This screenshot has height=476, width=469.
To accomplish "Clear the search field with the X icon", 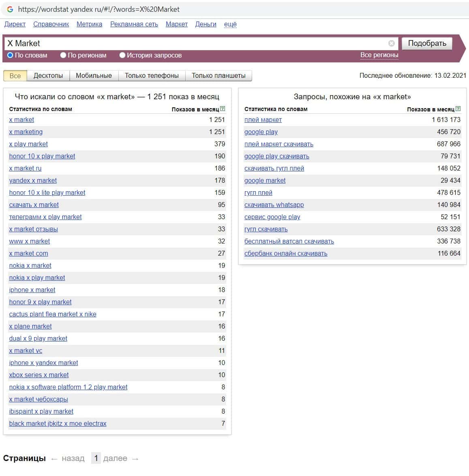I will (x=391, y=43).
